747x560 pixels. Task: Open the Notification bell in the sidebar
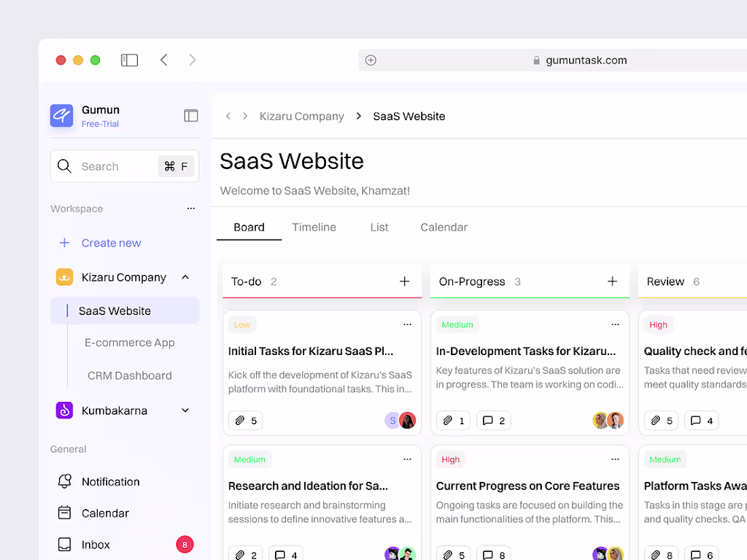(65, 481)
